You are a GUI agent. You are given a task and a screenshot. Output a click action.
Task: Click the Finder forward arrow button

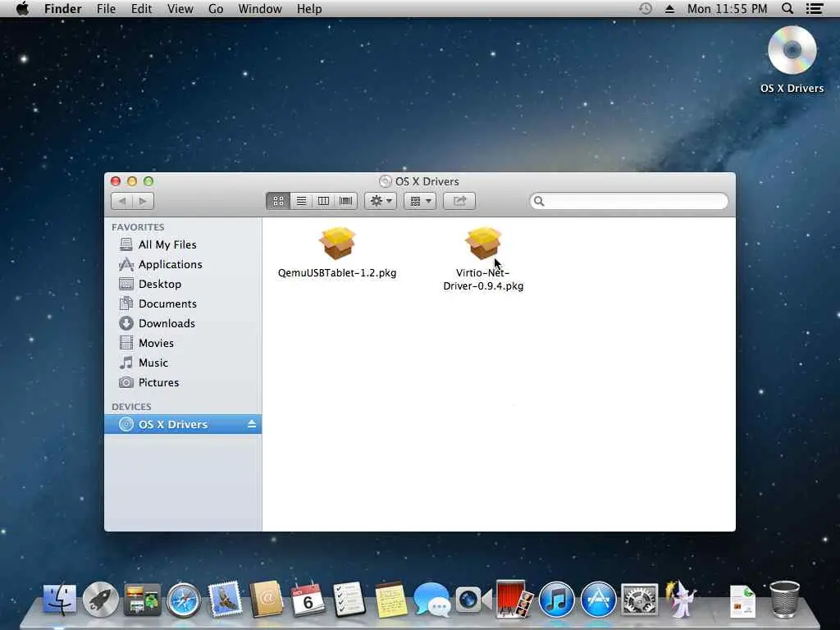click(x=143, y=201)
